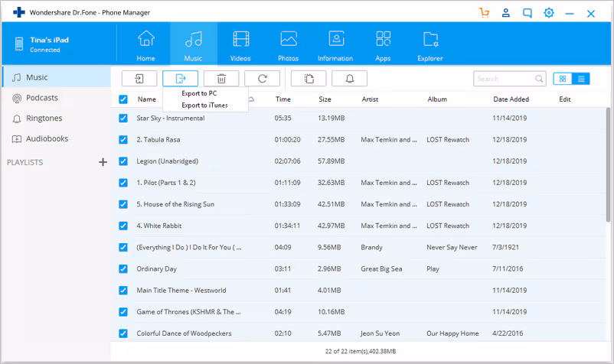Uncheck 1. Pilot (Parts 1 & 2) checkbox
Image resolution: width=614 pixels, height=364 pixels.
click(x=123, y=183)
